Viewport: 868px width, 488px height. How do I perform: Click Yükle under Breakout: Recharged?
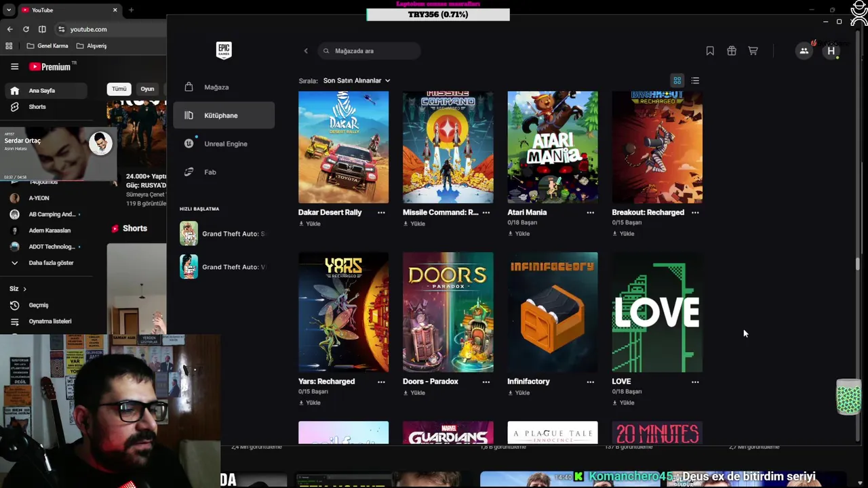pos(623,234)
